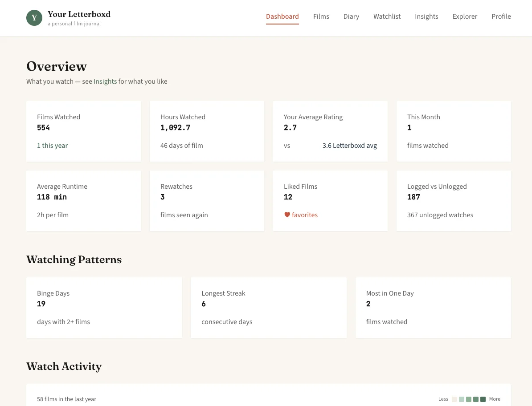Follow the Insights link in the subtitle
The width and height of the screenshot is (532, 406).
(x=105, y=81)
